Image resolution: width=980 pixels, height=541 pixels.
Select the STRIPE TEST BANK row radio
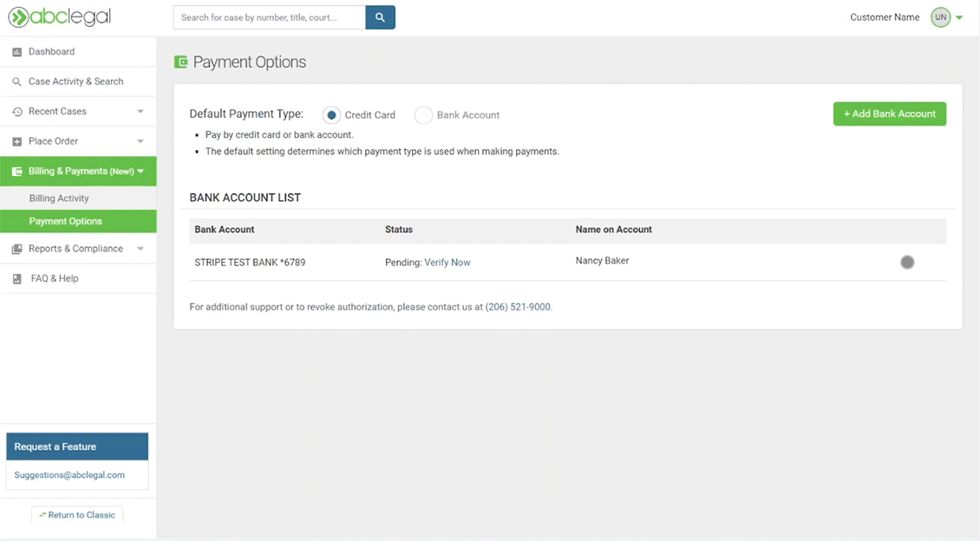[907, 263]
